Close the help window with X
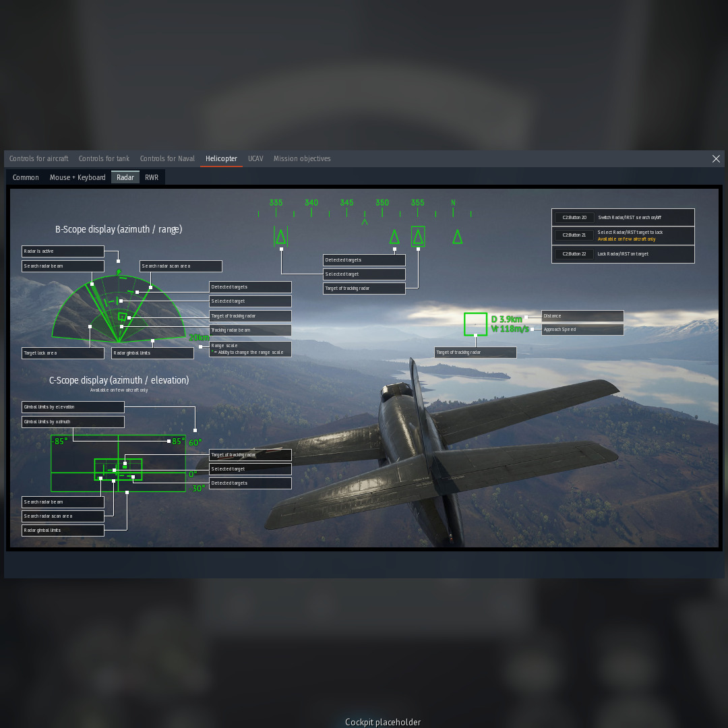Viewport: 728px width, 728px height. pyautogui.click(x=716, y=159)
